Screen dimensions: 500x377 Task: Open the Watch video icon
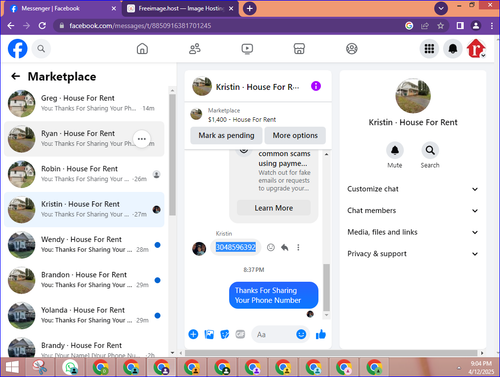[247, 49]
